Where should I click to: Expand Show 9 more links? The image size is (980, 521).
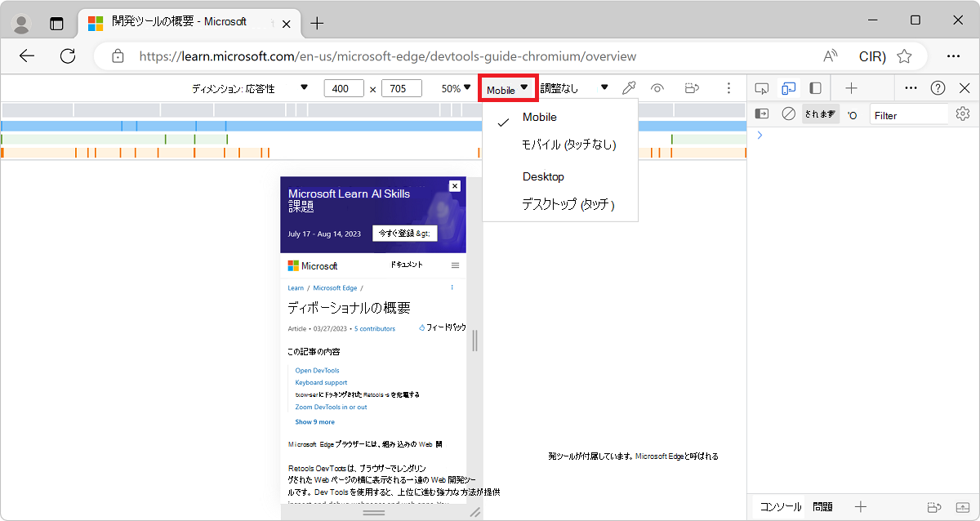coord(314,421)
